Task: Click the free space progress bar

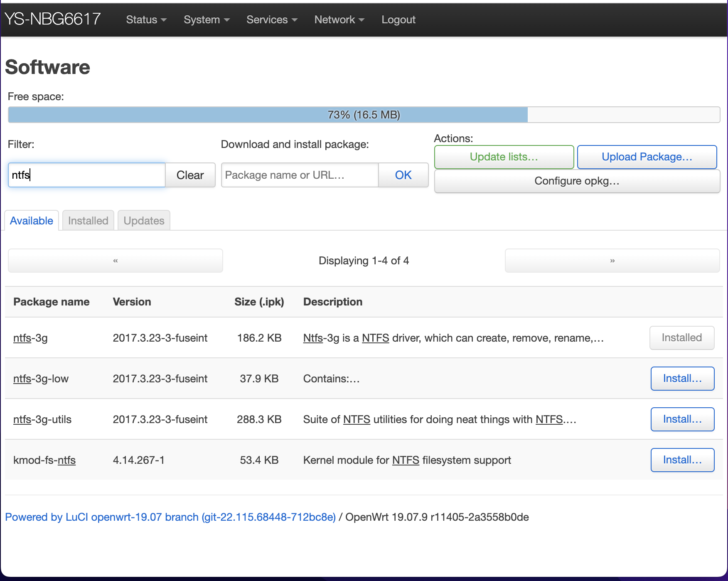Action: point(364,115)
